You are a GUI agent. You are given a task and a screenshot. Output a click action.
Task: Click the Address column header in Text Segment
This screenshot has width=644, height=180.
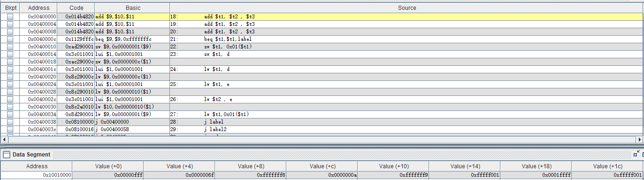pos(38,8)
